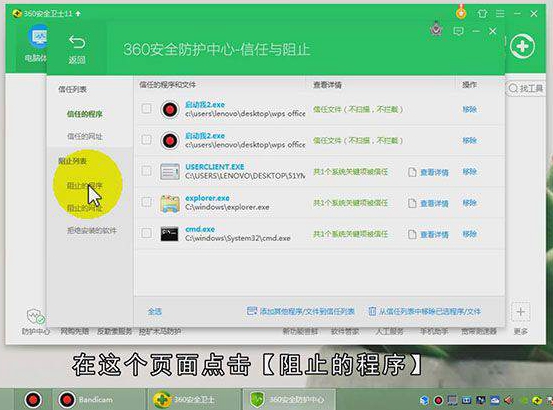Image resolution: width=553 pixels, height=410 pixels.
Task: Click 移除 for explorer.exe
Action: point(470,203)
